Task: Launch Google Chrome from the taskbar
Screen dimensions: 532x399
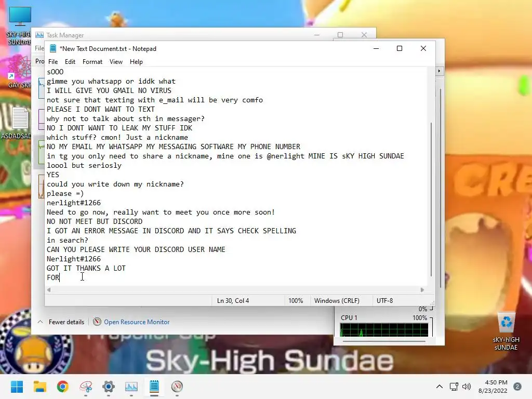Action: click(x=62, y=387)
